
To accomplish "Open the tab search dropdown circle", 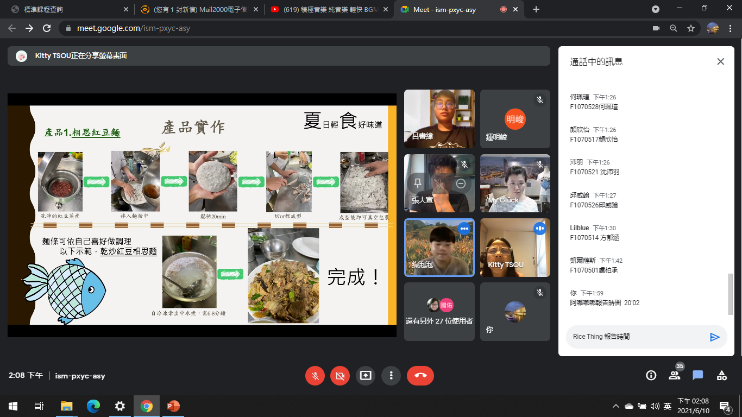I will (655, 9).
